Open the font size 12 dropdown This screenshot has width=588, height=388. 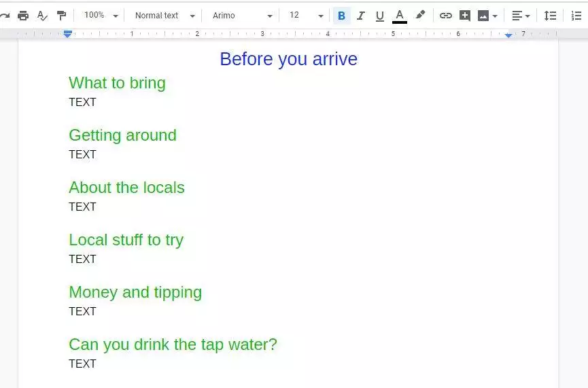(306, 16)
